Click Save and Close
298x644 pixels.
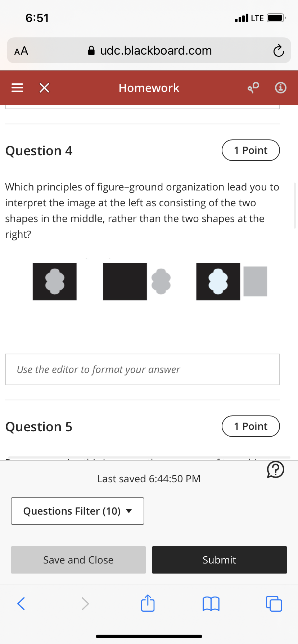click(78, 560)
